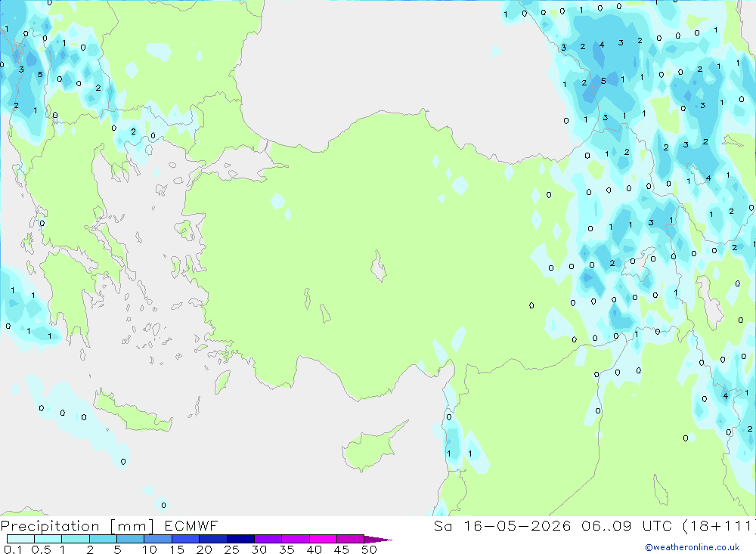Pick the 1–2 mm legend swatch
756x554 pixels.
tap(75, 539)
